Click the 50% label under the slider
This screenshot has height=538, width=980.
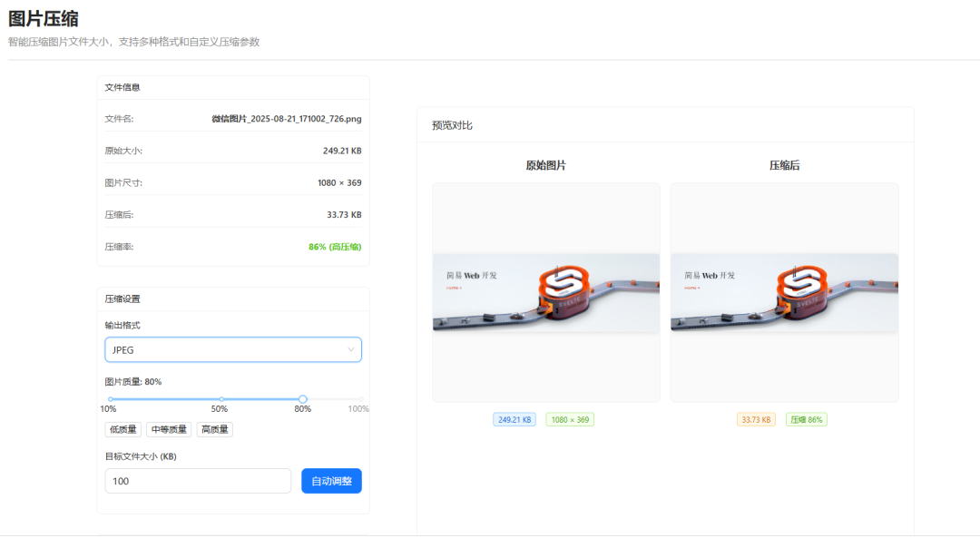click(x=220, y=408)
